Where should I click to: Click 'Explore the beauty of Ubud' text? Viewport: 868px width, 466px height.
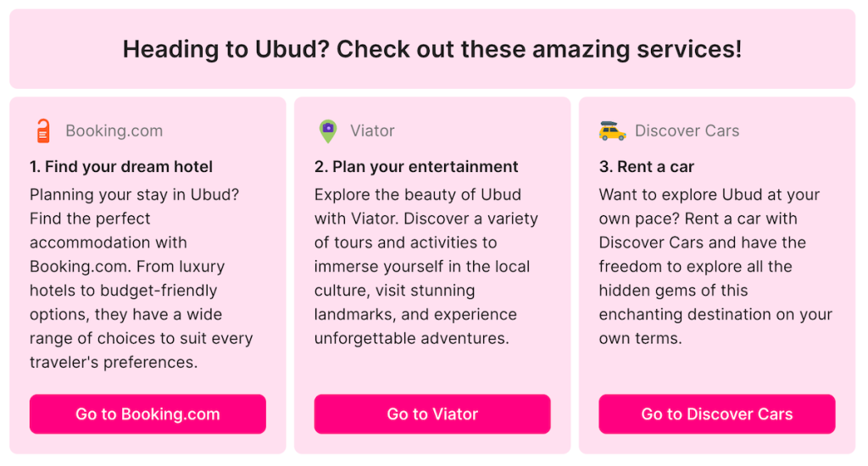[418, 194]
